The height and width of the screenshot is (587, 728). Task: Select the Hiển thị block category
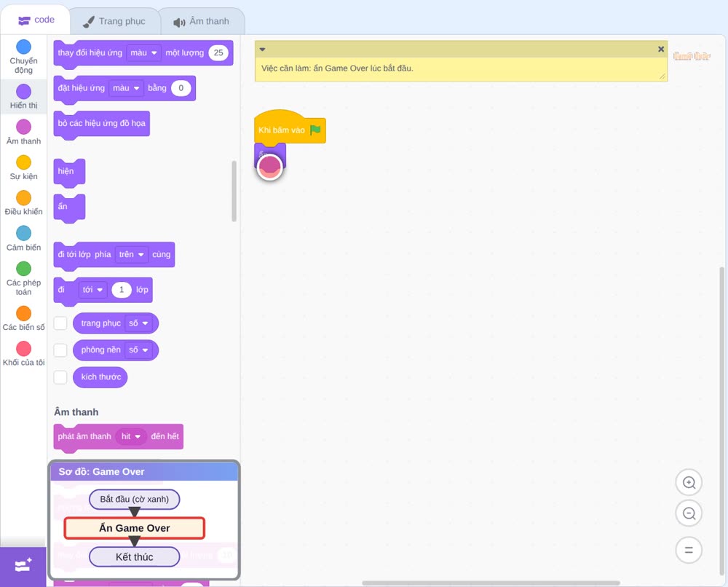[x=23, y=97]
